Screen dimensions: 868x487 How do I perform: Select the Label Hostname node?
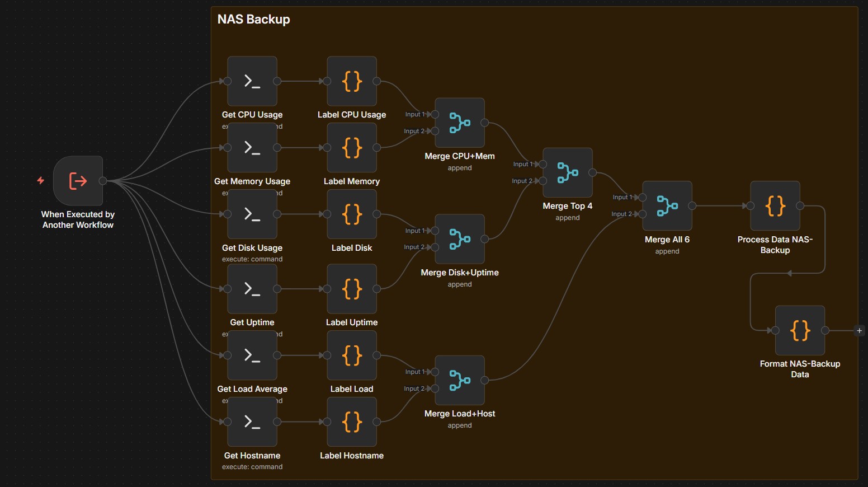352,422
